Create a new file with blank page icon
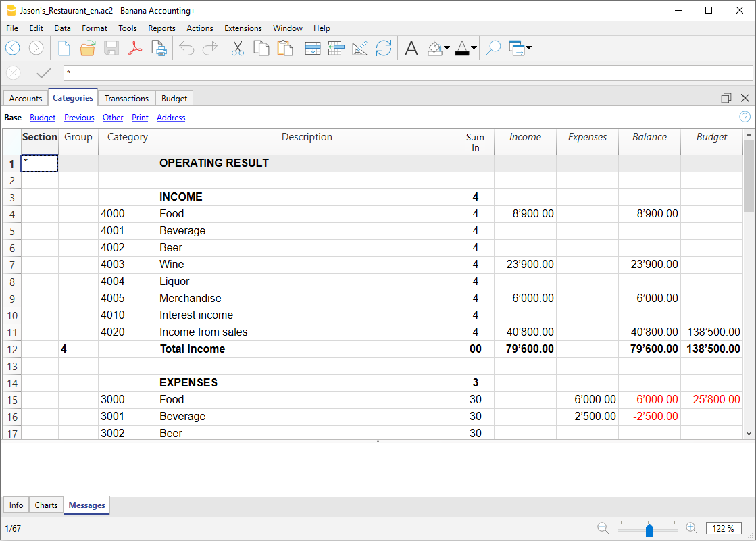The width and height of the screenshot is (756, 541). pyautogui.click(x=64, y=48)
